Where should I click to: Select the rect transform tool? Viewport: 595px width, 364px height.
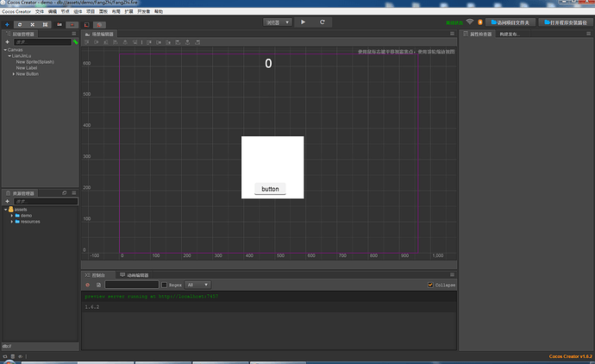coord(45,23)
